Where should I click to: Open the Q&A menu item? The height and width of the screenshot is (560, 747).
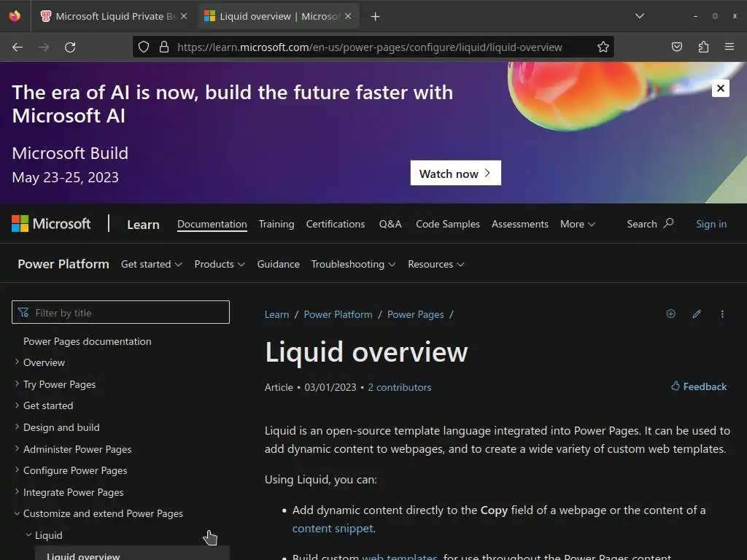[390, 224]
